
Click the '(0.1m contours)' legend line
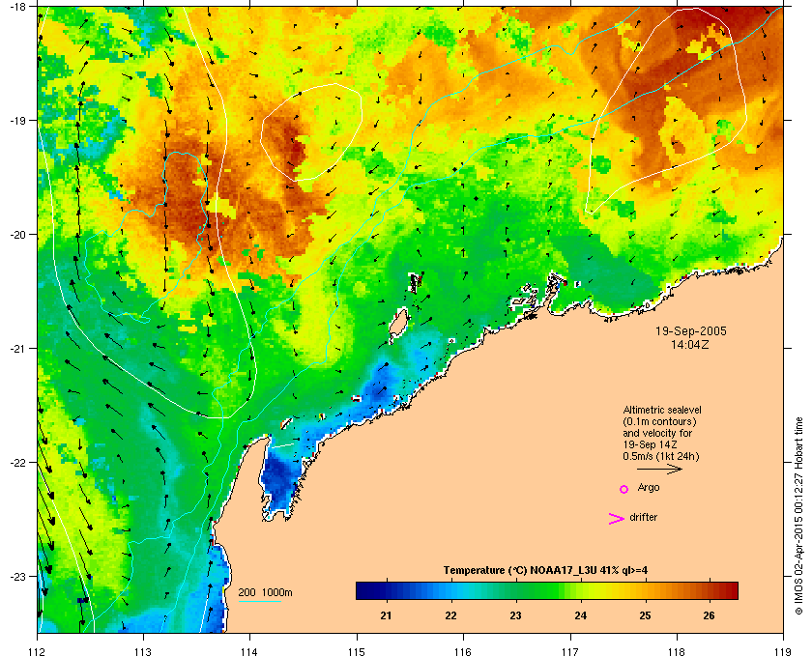click(x=659, y=421)
